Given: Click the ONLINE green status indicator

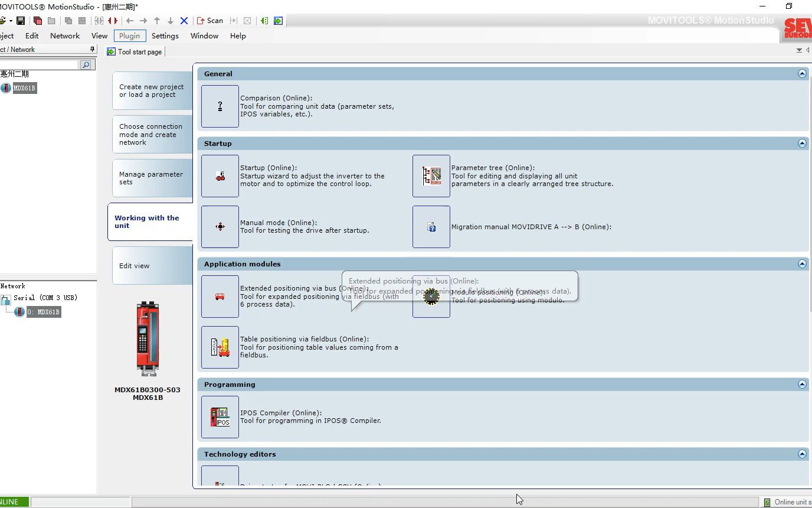Looking at the screenshot, I should (14, 502).
